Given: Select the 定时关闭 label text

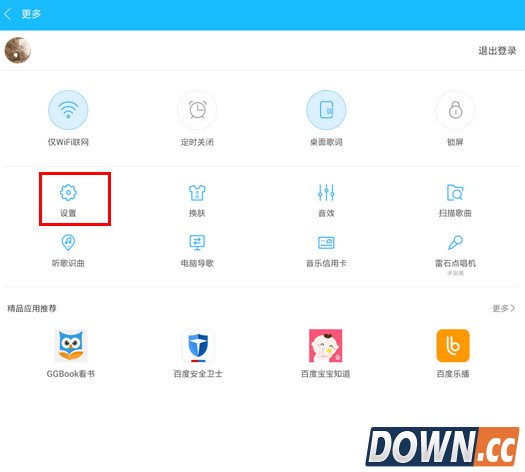Looking at the screenshot, I should pyautogui.click(x=197, y=142).
